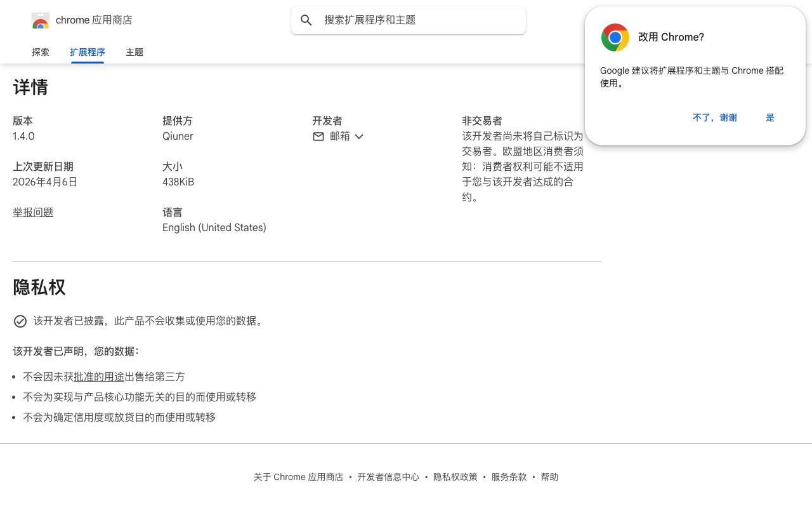The image size is (812, 508).
Task: Click the 非交易者 label
Action: pos(482,121)
